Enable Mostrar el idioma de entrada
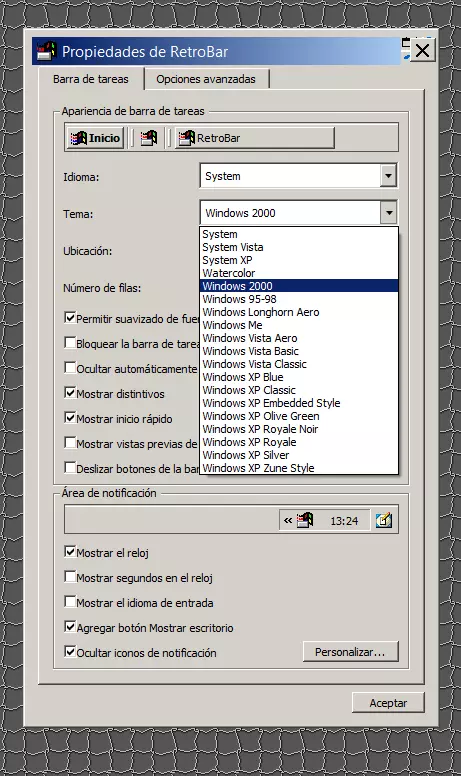The image size is (461, 776). pyautogui.click(x=70, y=602)
